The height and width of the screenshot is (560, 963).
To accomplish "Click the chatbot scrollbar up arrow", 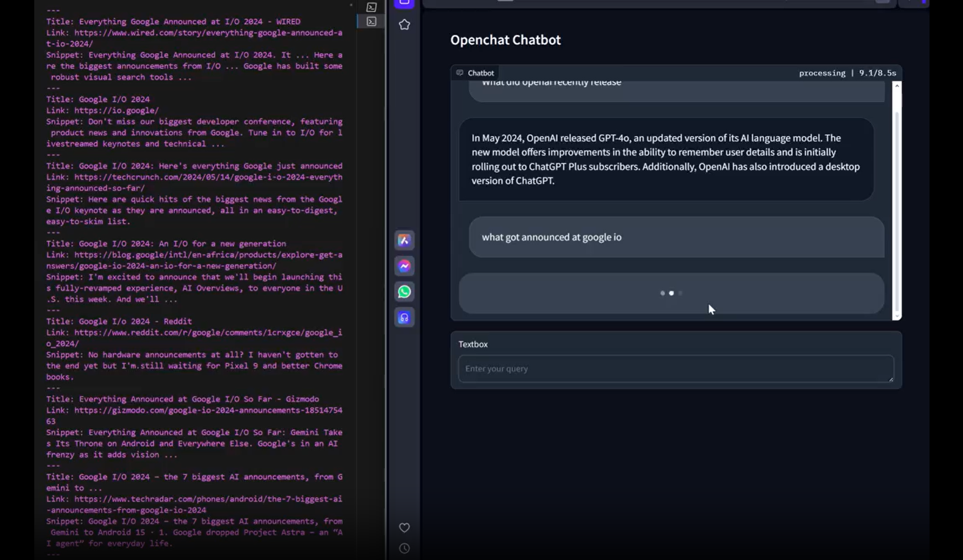I will pos(897,86).
